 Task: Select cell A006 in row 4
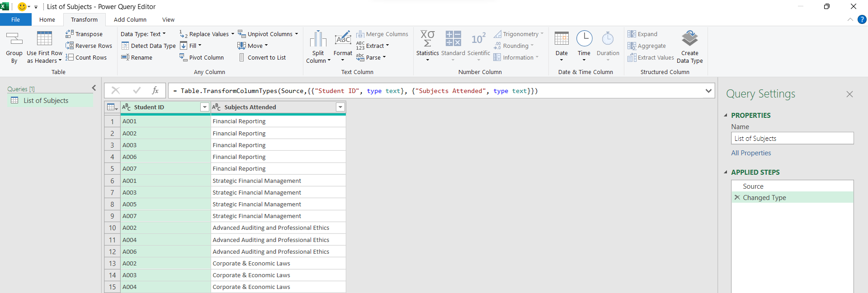pyautogui.click(x=165, y=157)
